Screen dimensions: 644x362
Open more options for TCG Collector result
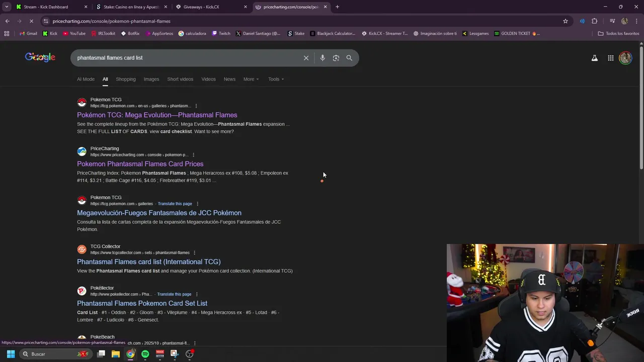tap(194, 253)
